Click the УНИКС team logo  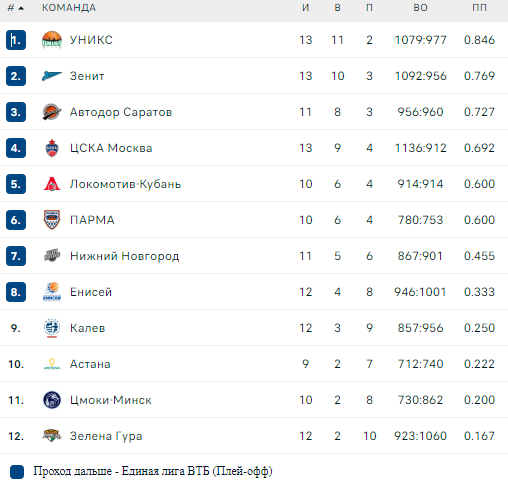click(52, 40)
